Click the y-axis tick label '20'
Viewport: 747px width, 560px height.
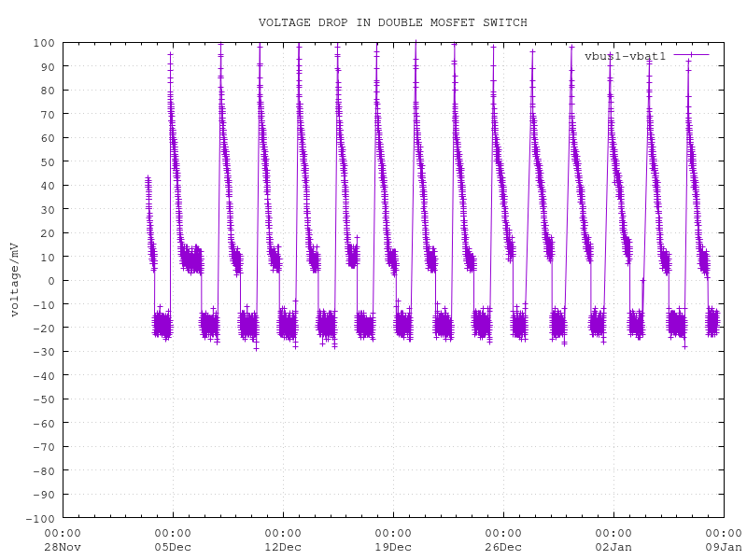click(x=48, y=233)
